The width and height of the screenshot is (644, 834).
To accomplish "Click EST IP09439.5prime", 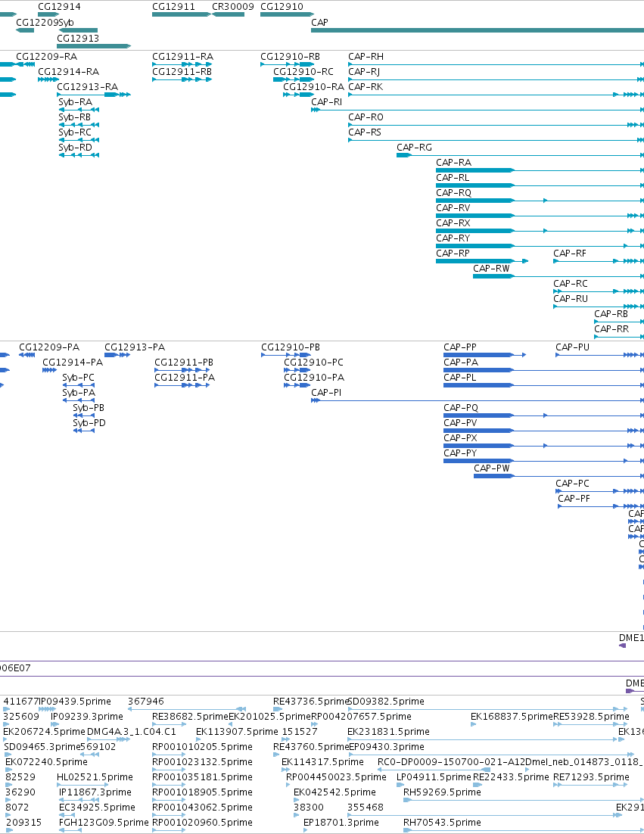I will (x=75, y=702).
